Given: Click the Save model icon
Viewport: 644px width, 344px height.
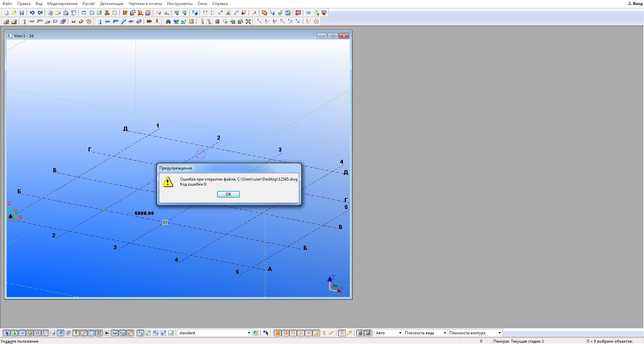Looking at the screenshot, I should [x=22, y=13].
